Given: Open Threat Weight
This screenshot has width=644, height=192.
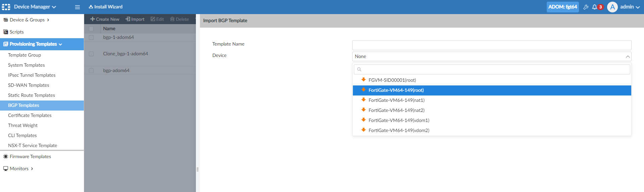Looking at the screenshot, I should click(x=23, y=125).
